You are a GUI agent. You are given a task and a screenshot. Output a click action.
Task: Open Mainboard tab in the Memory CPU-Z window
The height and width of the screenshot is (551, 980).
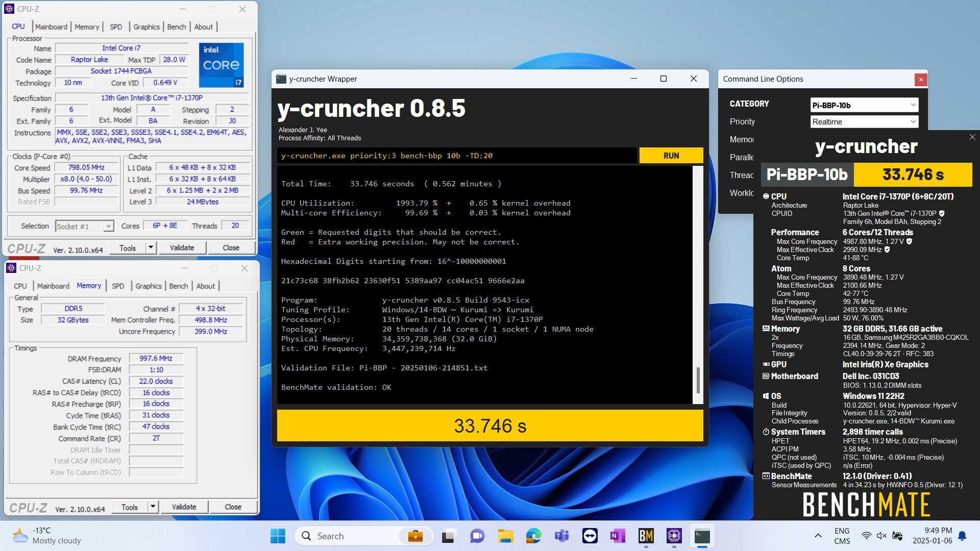[53, 286]
